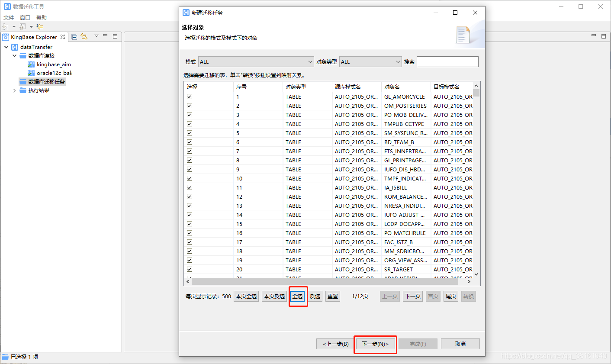Viewport: 611px width, 364px height.
Task: Click table vertical scrollbar up arrow
Action: (476, 86)
